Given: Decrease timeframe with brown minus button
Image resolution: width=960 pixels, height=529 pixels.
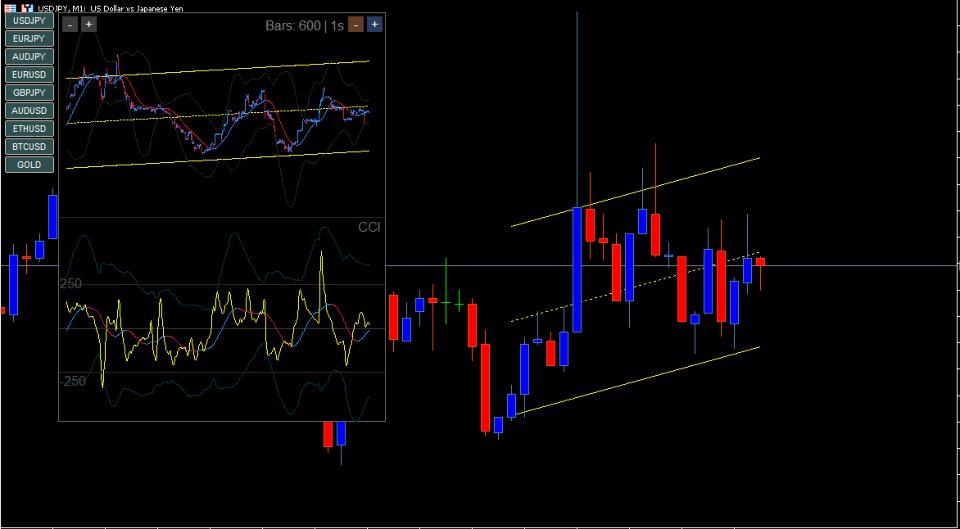Looking at the screenshot, I should 356,24.
